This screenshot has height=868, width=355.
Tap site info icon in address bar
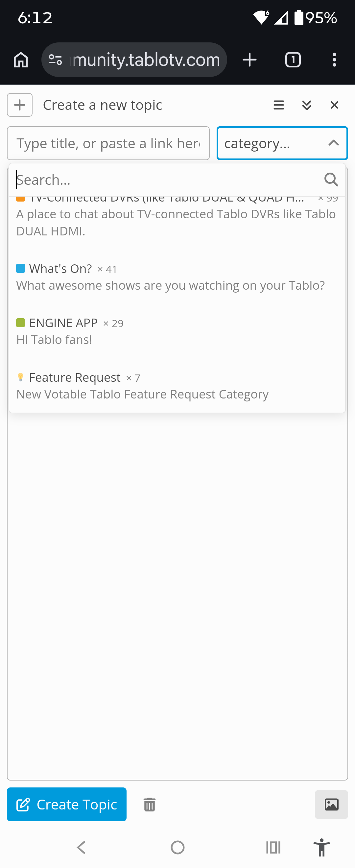click(x=55, y=60)
